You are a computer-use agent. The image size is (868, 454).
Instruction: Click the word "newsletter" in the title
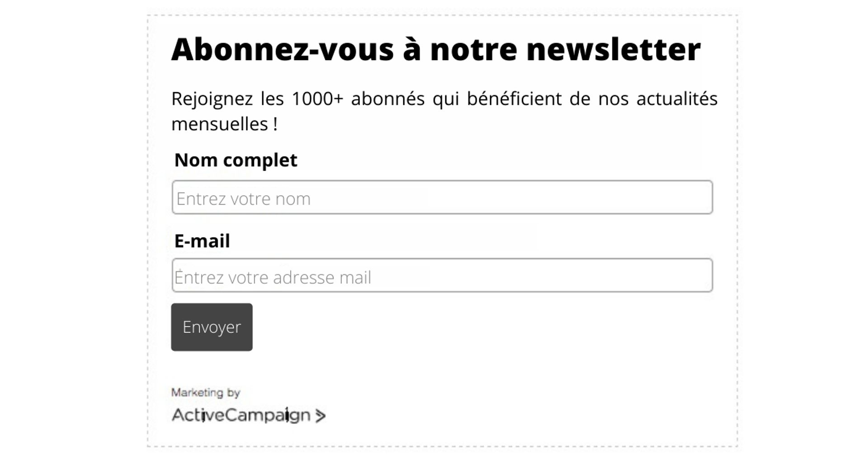pyautogui.click(x=613, y=49)
